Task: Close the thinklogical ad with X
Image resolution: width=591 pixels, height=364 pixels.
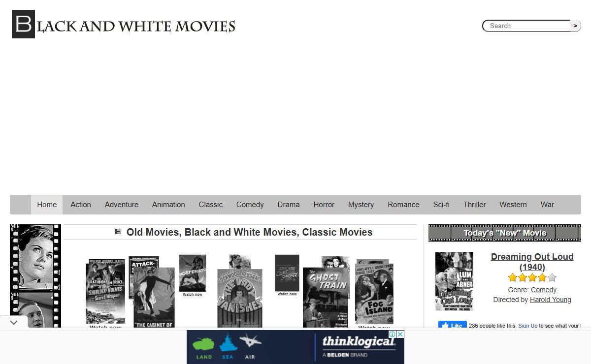Action: tap(400, 334)
